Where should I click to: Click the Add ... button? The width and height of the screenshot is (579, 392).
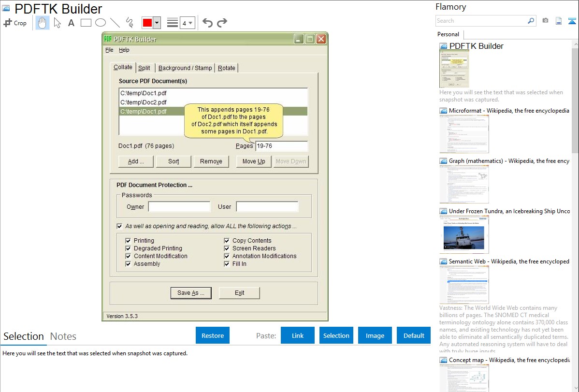pos(135,161)
